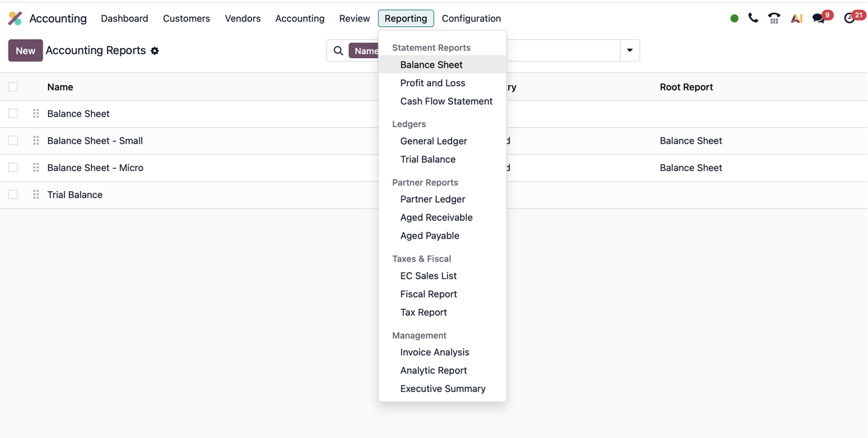
Task: Click drag handle of Trial Balance row
Action: [36, 195]
